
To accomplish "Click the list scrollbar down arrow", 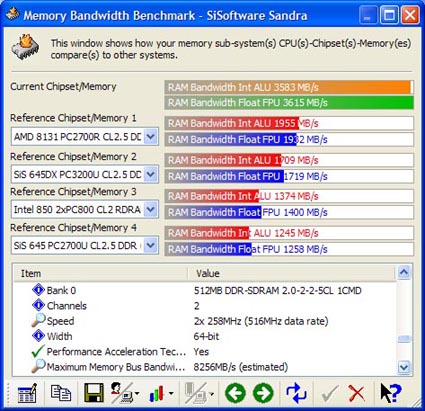I will point(404,367).
